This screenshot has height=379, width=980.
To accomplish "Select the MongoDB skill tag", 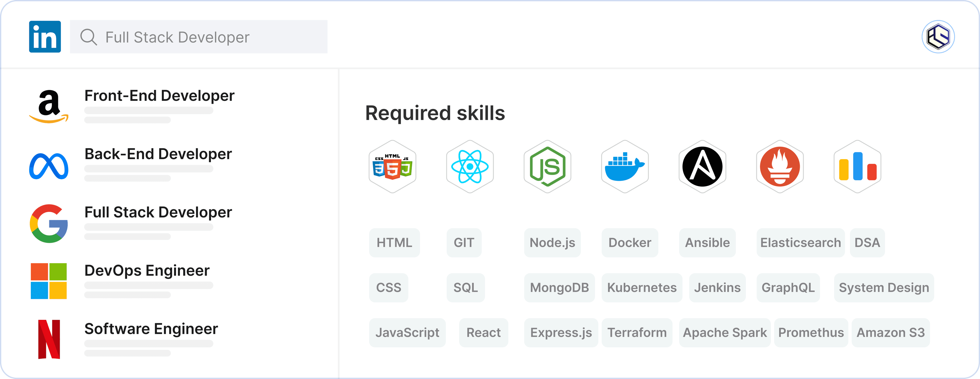I will [559, 287].
